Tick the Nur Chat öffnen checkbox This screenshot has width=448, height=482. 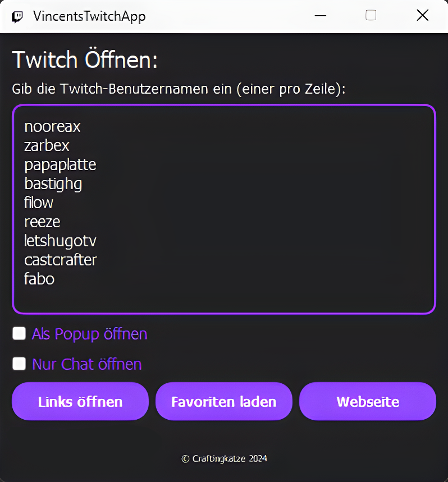[x=20, y=364]
